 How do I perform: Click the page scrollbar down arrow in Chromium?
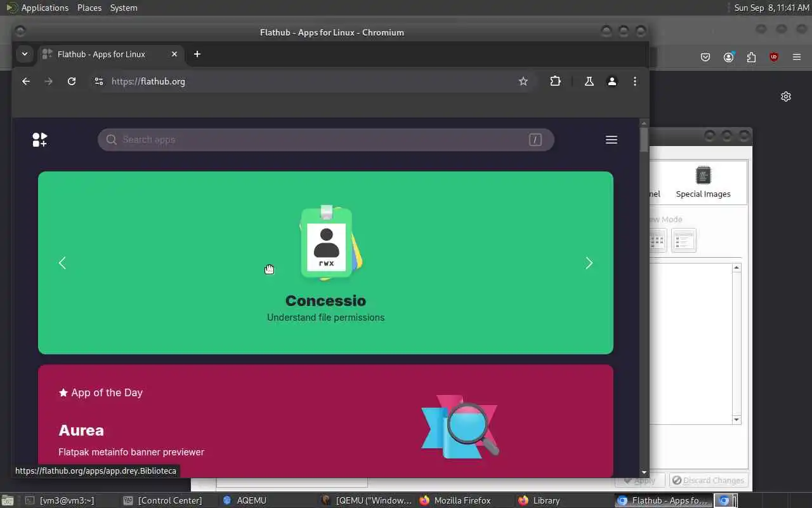click(644, 472)
